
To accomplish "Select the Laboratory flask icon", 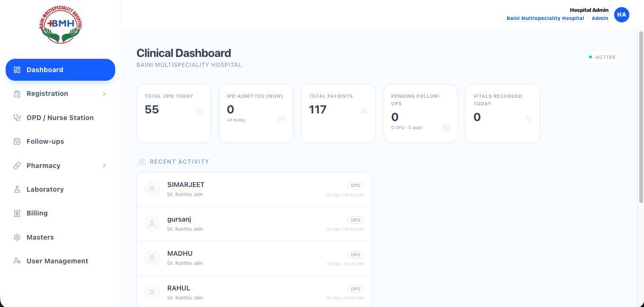I will tap(16, 189).
